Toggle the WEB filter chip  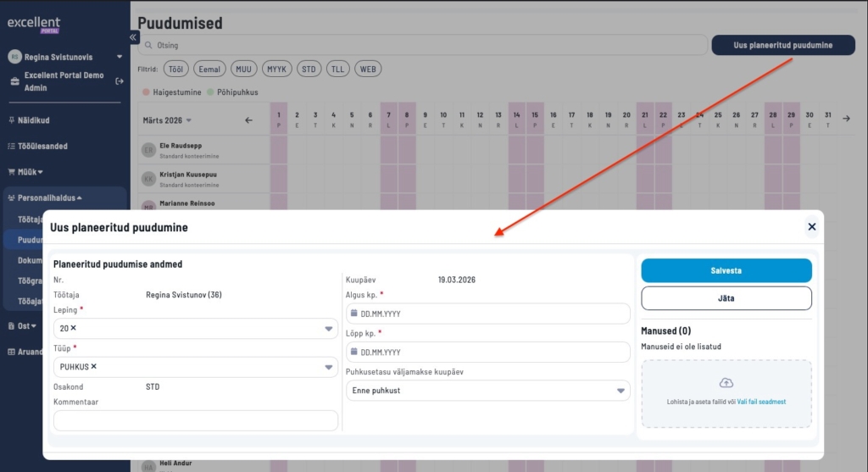point(367,69)
